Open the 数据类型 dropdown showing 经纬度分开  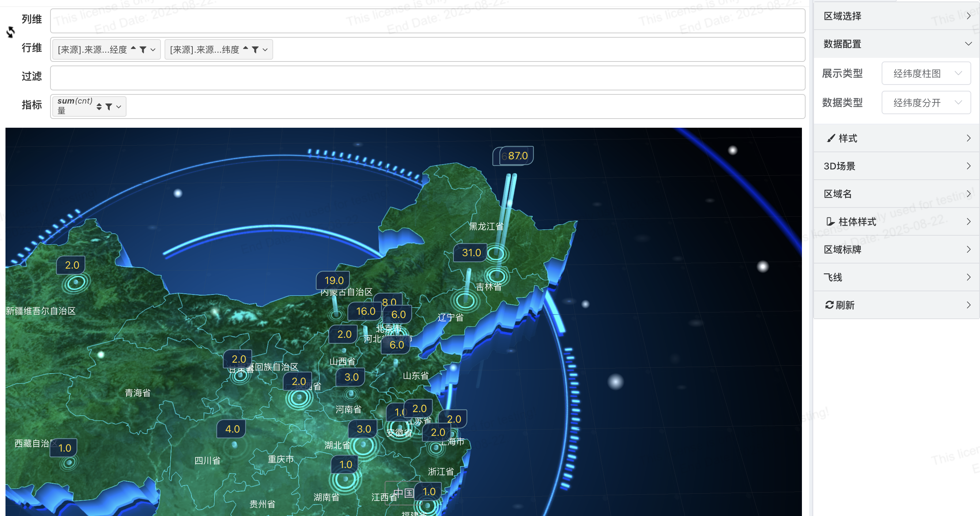[926, 102]
